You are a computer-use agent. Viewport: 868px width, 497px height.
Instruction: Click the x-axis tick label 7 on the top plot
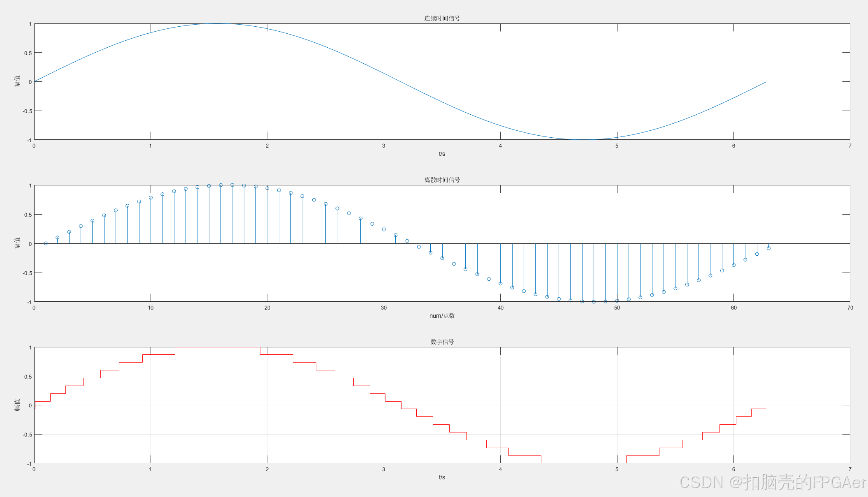pyautogui.click(x=850, y=146)
